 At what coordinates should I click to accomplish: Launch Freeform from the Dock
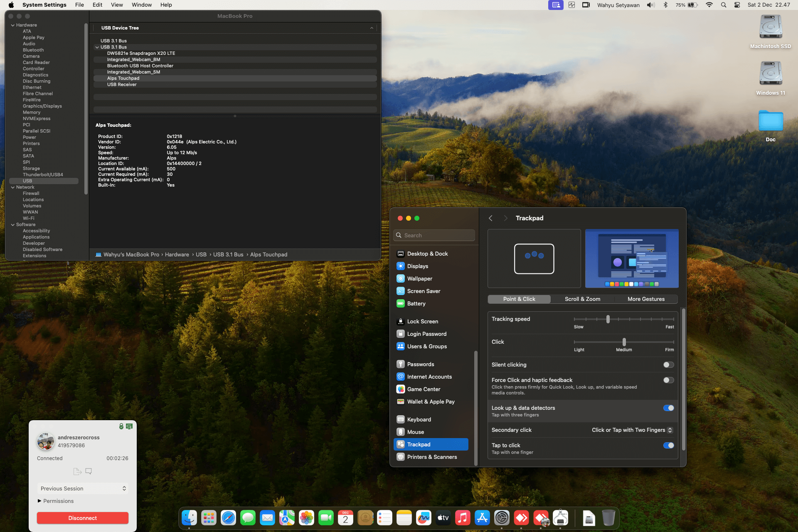(x=424, y=518)
